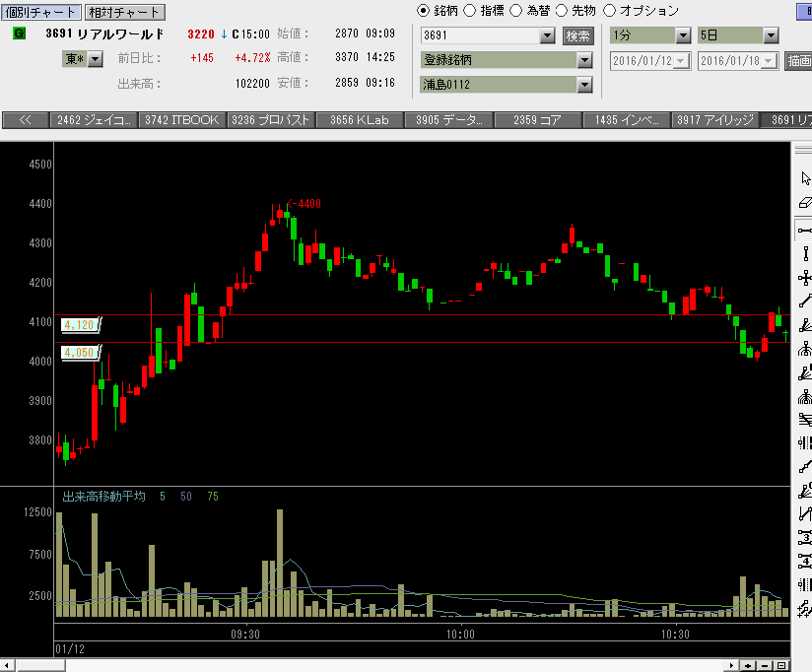The height and width of the screenshot is (672, 812).
Task: Expand the 登録銘柄 dropdown
Action: pyautogui.click(x=584, y=60)
